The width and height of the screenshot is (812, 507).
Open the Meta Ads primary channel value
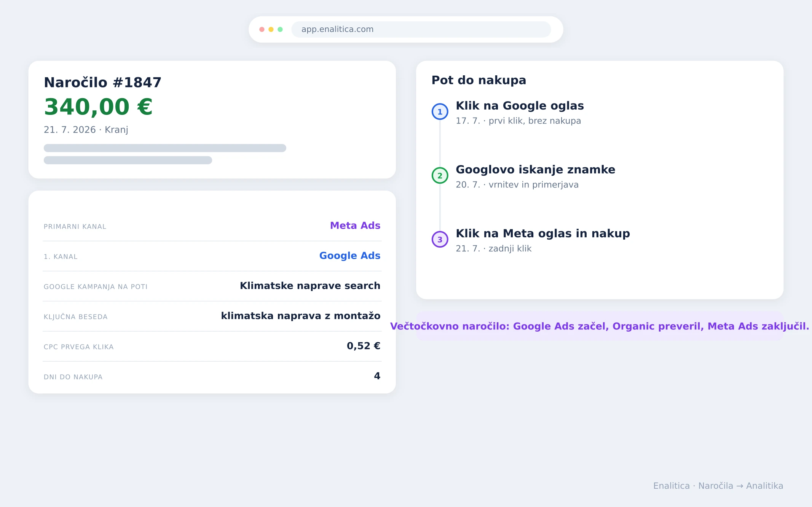point(355,226)
